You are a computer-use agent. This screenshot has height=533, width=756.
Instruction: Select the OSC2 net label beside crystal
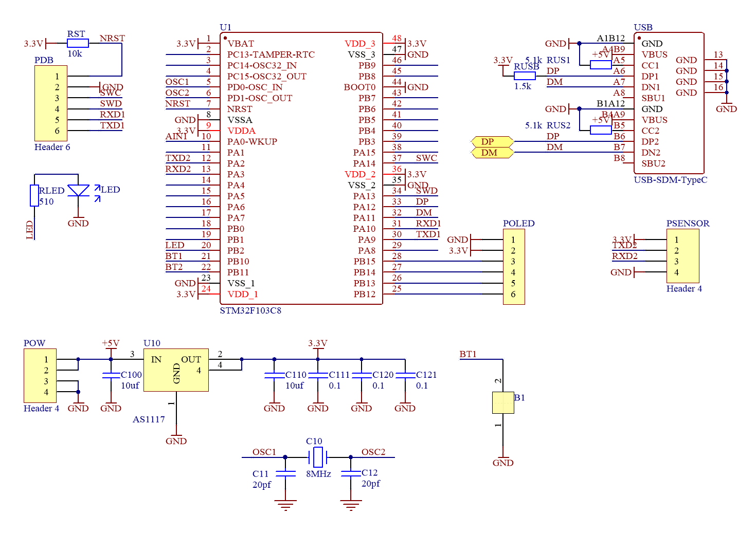point(373,452)
